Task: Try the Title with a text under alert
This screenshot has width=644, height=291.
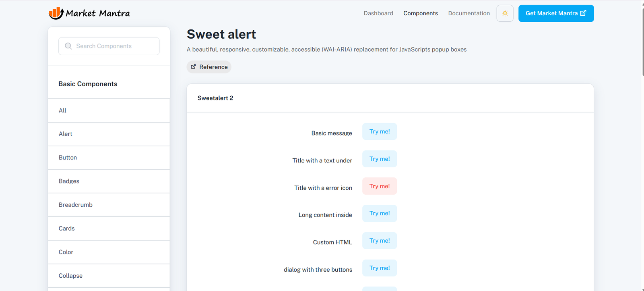Action: 380,159
